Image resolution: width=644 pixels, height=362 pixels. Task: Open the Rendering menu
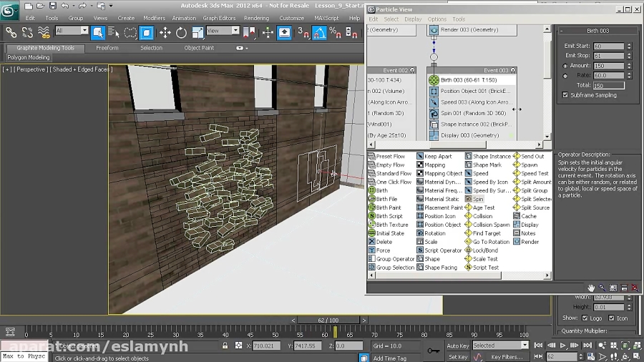tap(256, 18)
